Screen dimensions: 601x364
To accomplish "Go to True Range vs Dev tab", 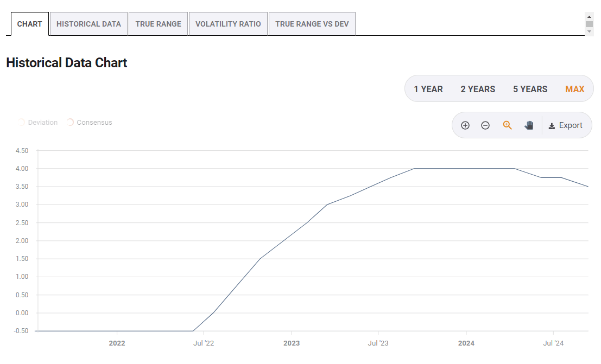I will point(312,24).
